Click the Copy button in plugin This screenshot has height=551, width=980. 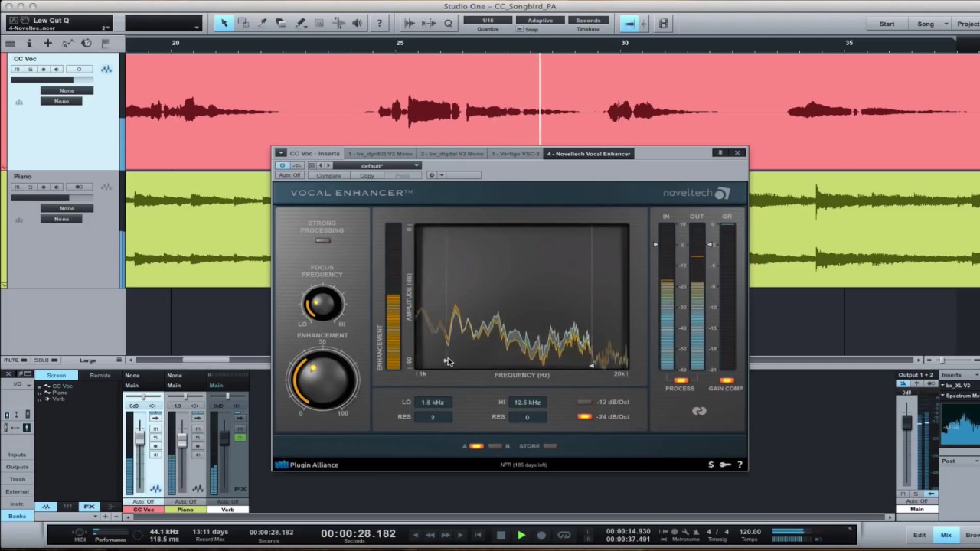click(367, 175)
